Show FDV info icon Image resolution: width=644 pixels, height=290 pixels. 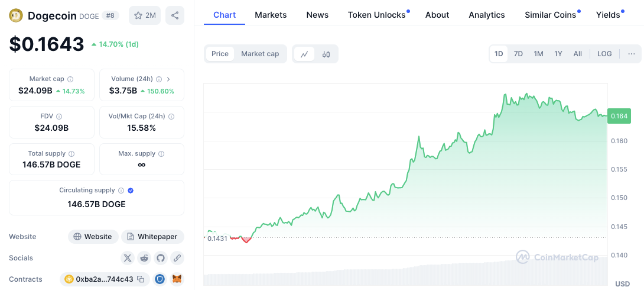point(59,117)
